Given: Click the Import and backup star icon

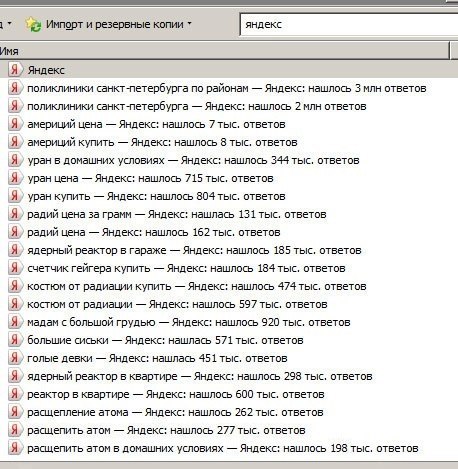Looking at the screenshot, I should pyautogui.click(x=33, y=25).
